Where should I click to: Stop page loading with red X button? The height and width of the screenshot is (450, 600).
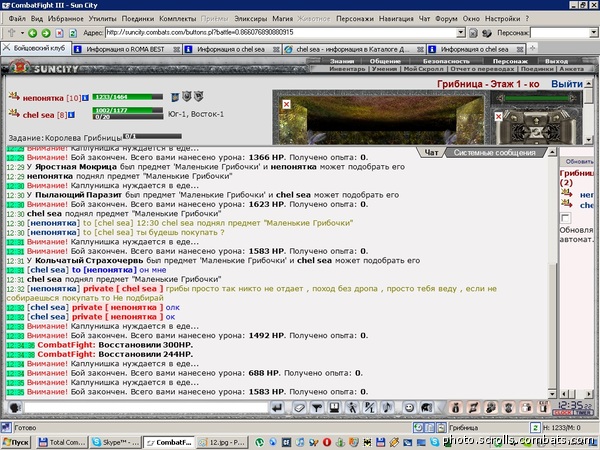pyautogui.click(x=59, y=33)
